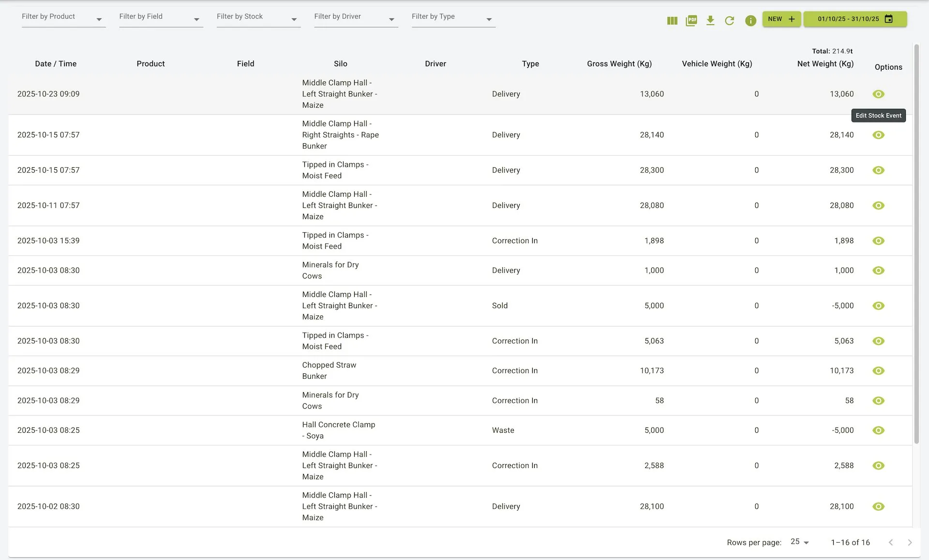Click the plus icon on NEW button
Screen dimensions: 929x560
pyautogui.click(x=792, y=19)
